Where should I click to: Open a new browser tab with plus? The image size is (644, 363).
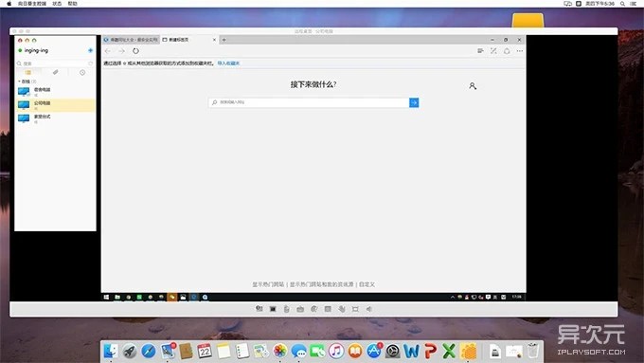[x=224, y=40]
